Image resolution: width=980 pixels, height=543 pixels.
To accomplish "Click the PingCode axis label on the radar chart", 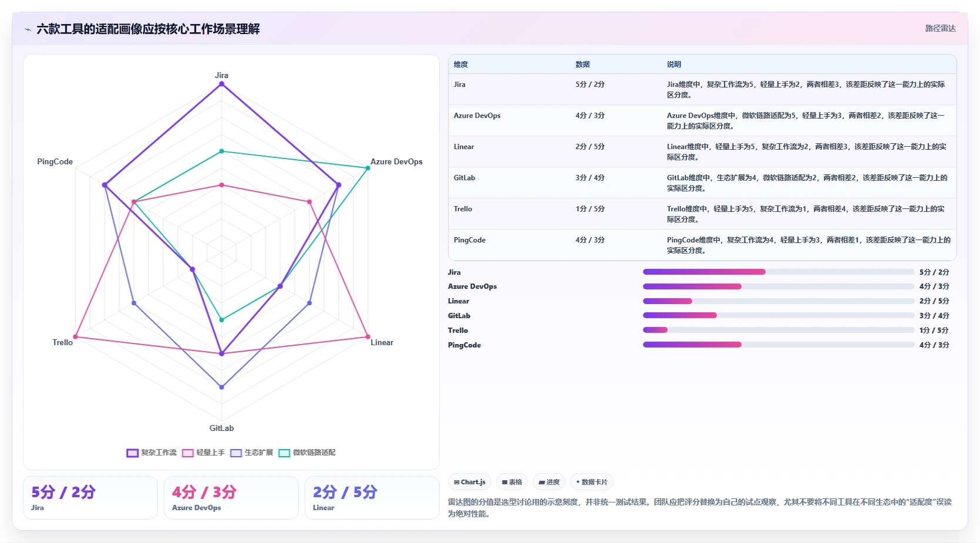I will (x=55, y=161).
